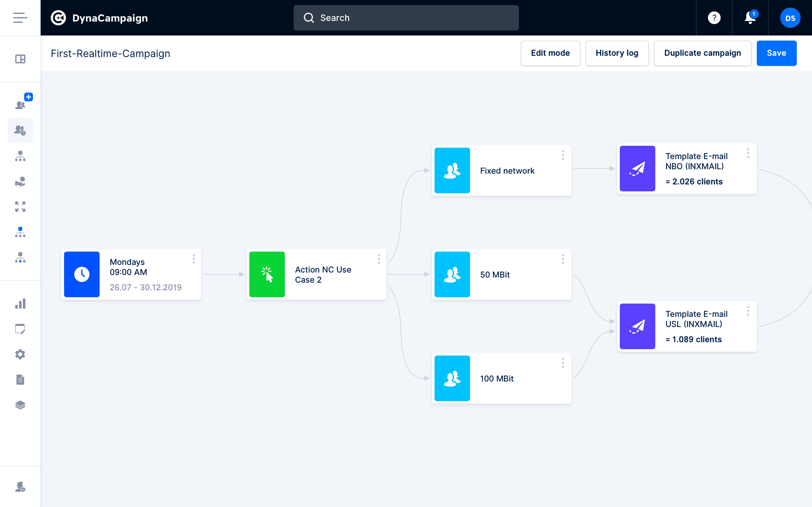
Task: Open the History log
Action: [617, 53]
